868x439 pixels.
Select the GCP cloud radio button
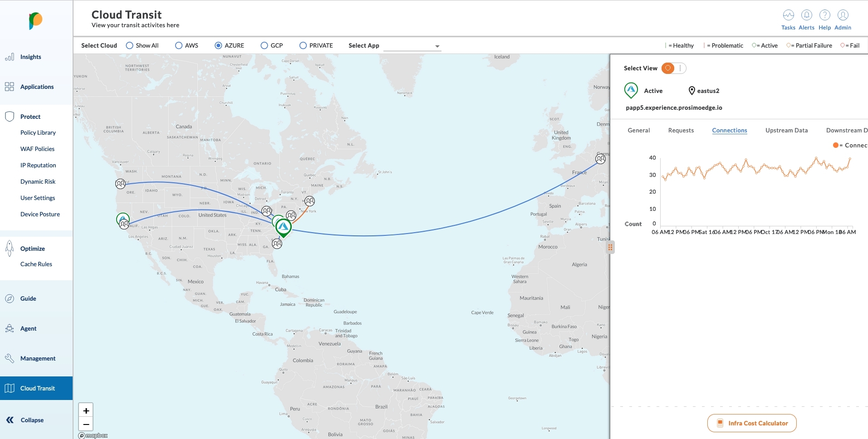coord(264,45)
